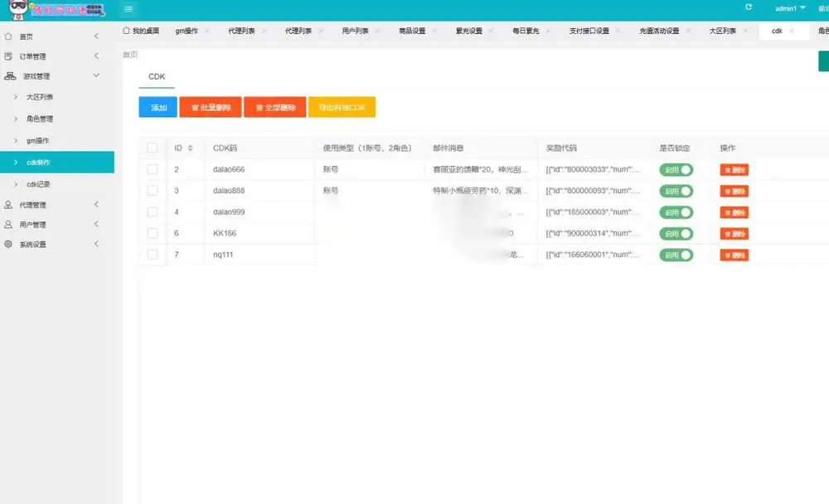Tick the checkbox for row nq111
This screenshot has width=829, height=504.
[x=153, y=254]
